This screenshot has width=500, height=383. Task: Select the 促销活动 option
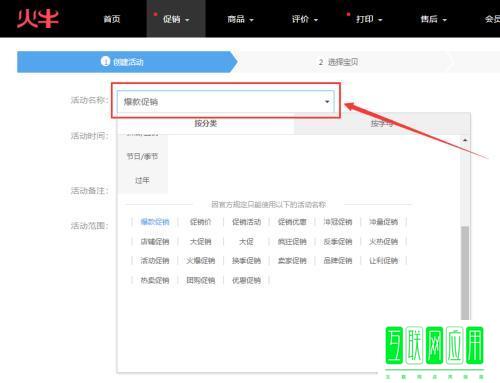click(246, 222)
